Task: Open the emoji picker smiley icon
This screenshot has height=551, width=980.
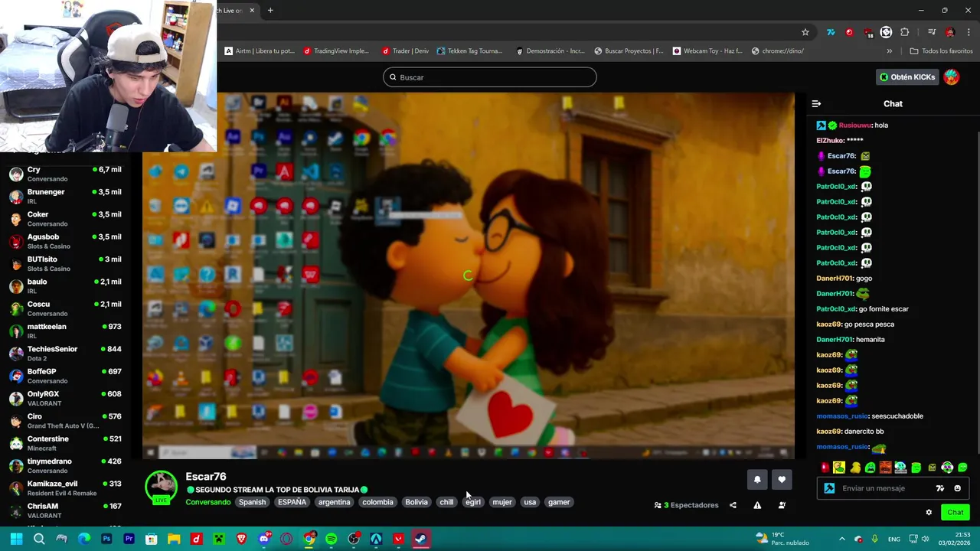Action: click(x=957, y=488)
